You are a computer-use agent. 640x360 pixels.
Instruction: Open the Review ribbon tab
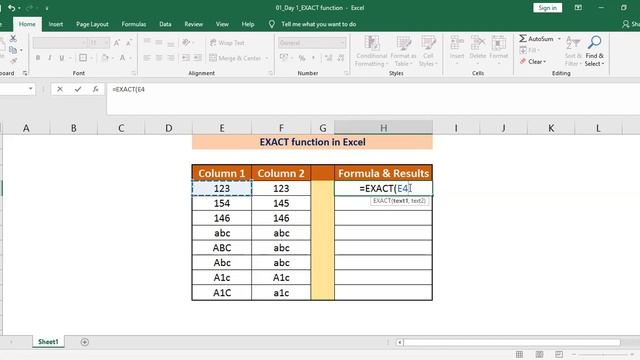point(193,24)
